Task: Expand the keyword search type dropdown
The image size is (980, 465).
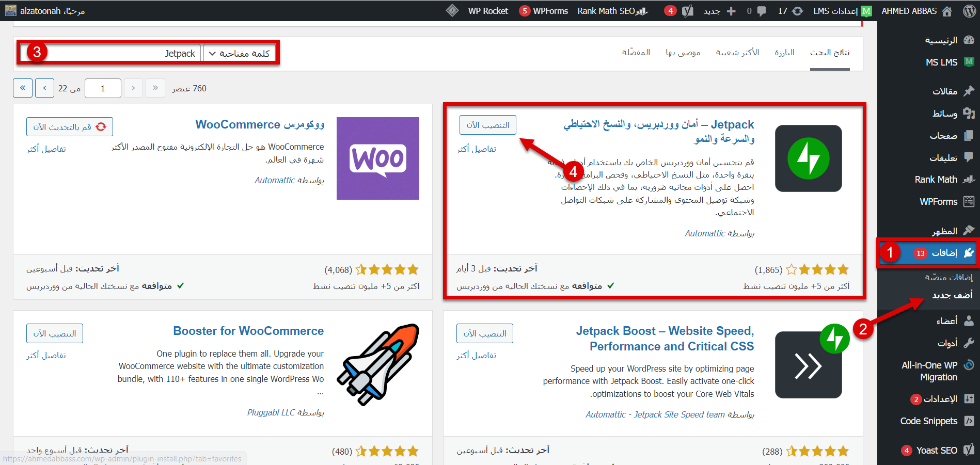Action: click(240, 53)
